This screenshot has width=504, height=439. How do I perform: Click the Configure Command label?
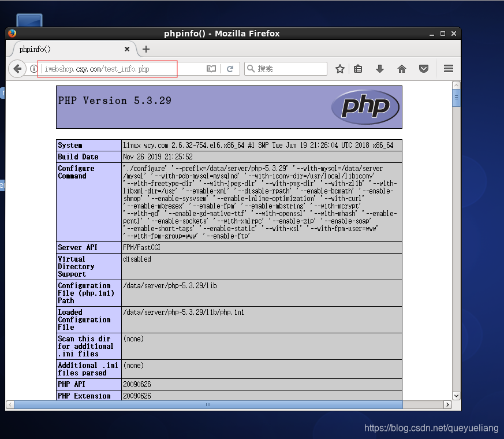click(x=76, y=172)
